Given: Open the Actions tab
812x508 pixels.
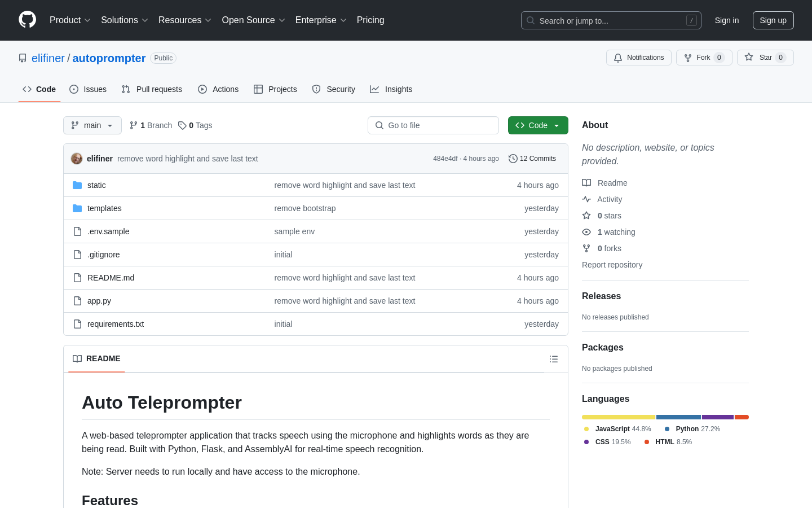Looking at the screenshot, I should tap(218, 89).
